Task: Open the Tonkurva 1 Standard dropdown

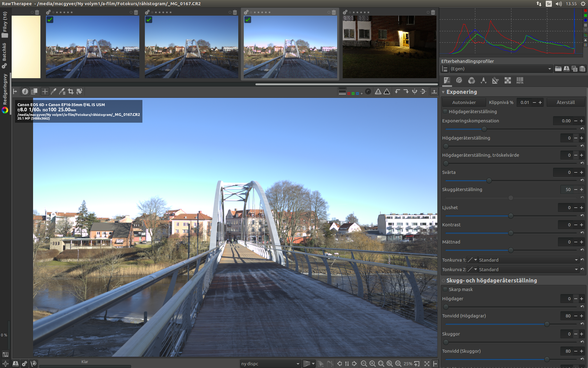Action: click(528, 260)
